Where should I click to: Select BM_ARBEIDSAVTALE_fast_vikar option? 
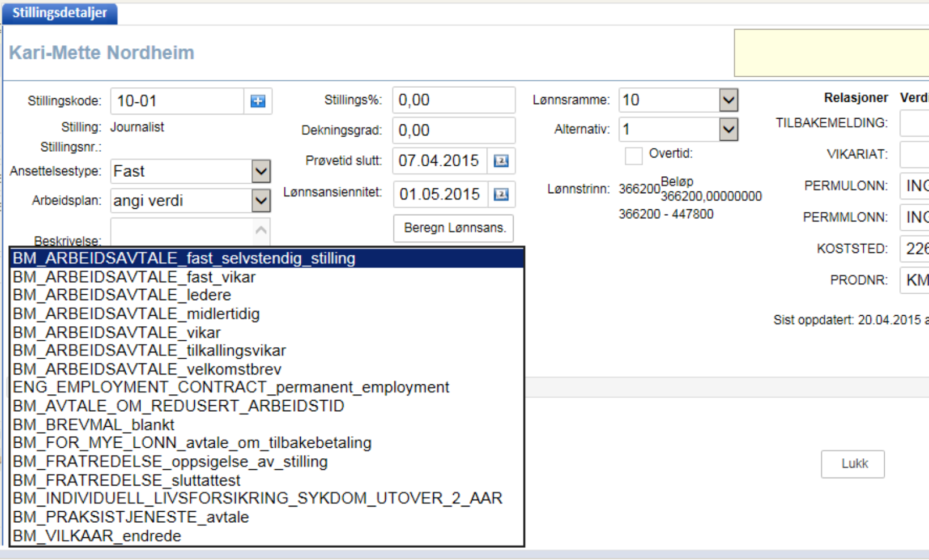coord(267,277)
